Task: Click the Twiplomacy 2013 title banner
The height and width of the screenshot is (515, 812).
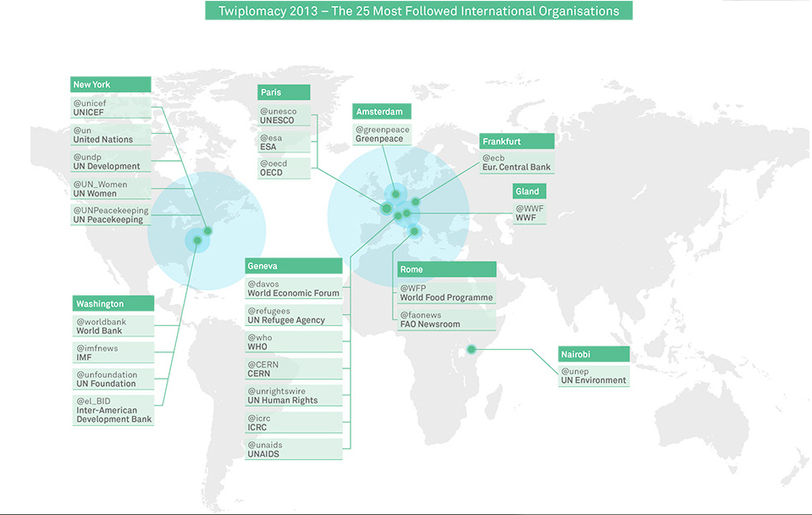Action: (x=418, y=11)
